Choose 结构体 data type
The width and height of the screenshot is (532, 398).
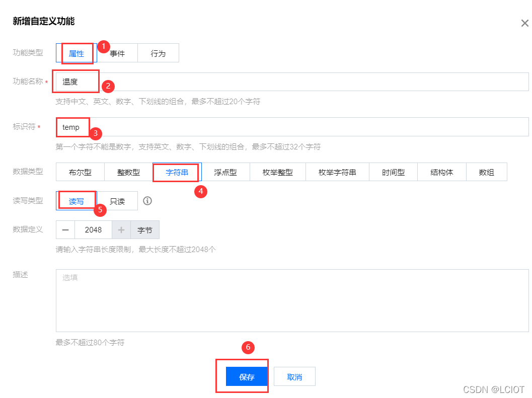point(441,172)
